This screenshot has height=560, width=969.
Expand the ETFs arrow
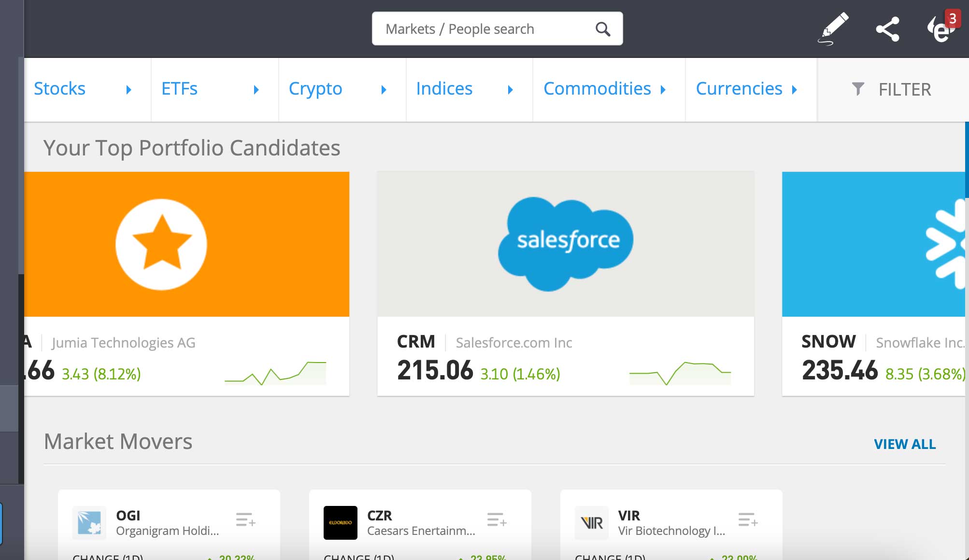[x=256, y=90]
